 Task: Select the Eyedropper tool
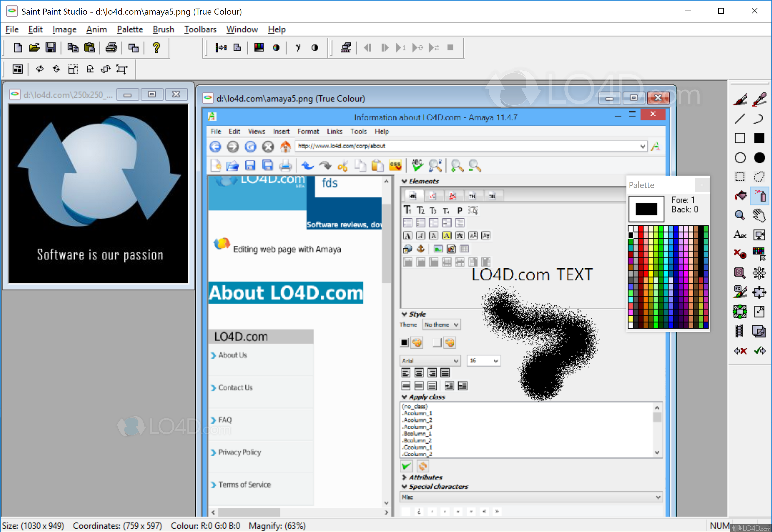pyautogui.click(x=760, y=99)
